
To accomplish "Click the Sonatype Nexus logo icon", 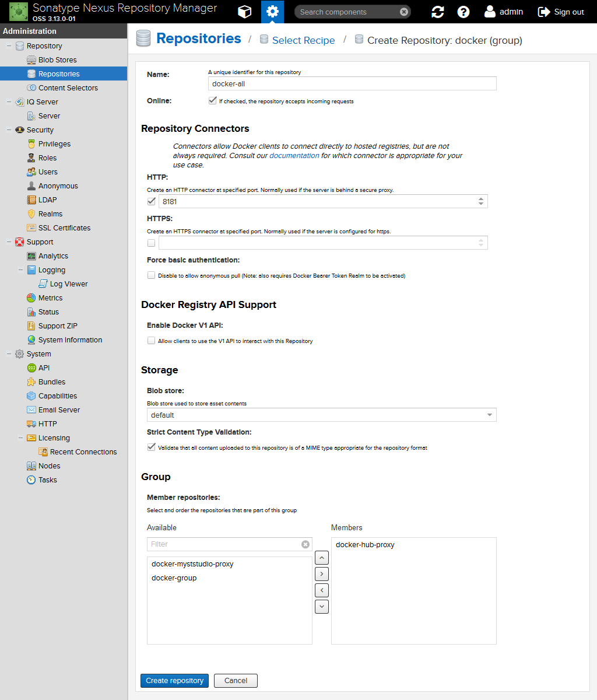I will coord(19,11).
